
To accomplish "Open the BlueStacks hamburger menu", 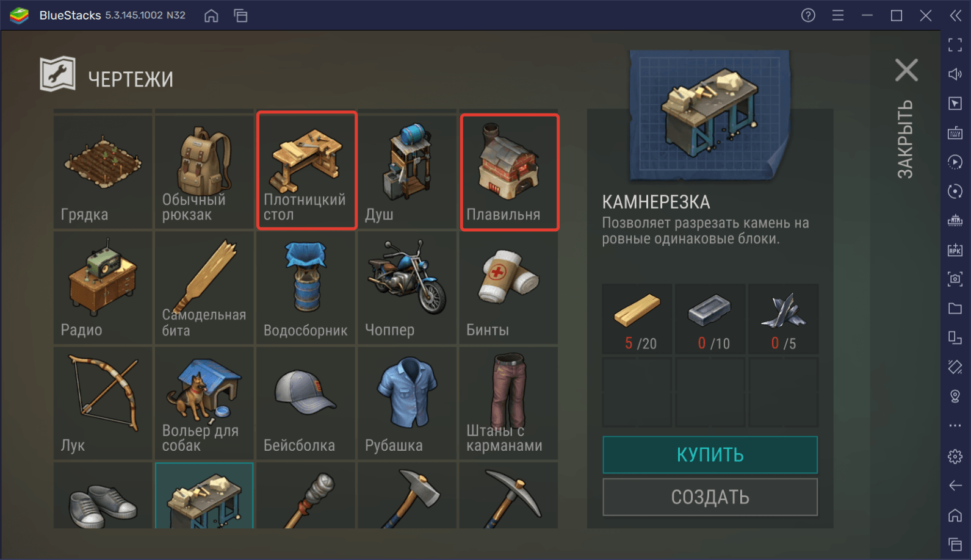I will tap(838, 15).
